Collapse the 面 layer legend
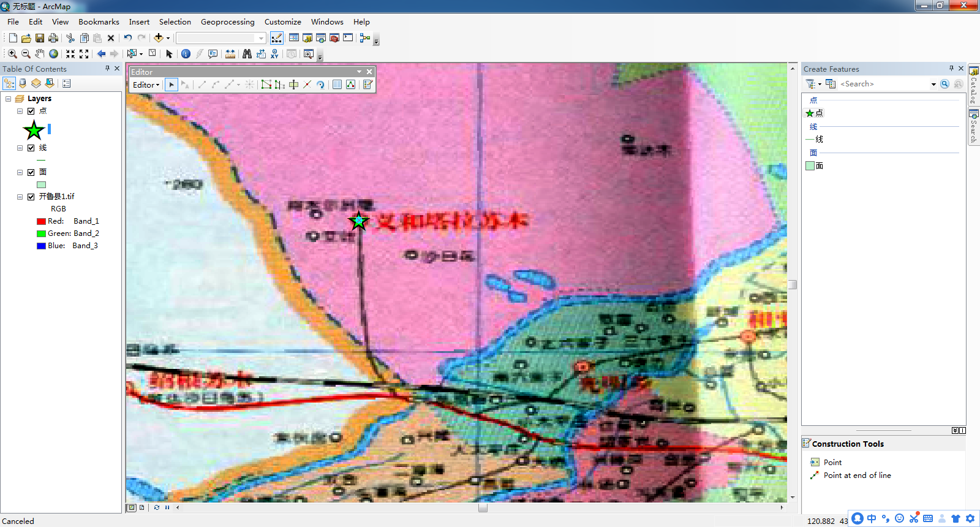This screenshot has height=527, width=980. click(20, 172)
